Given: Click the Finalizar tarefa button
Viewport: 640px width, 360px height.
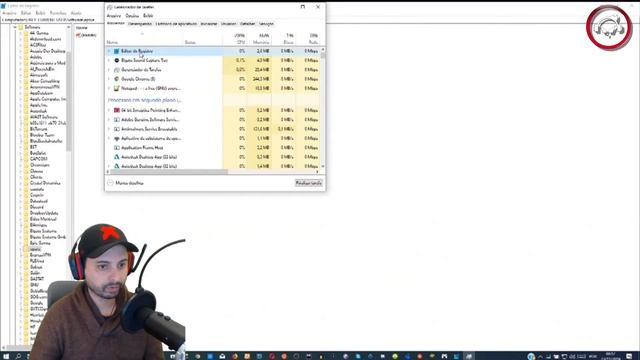Looking at the screenshot, I should 309,183.
